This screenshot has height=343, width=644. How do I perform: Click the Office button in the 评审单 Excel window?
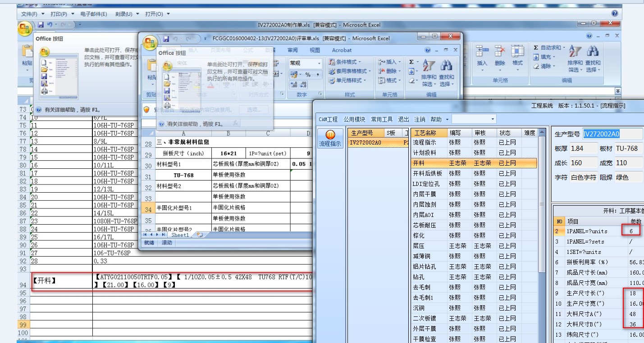150,43
